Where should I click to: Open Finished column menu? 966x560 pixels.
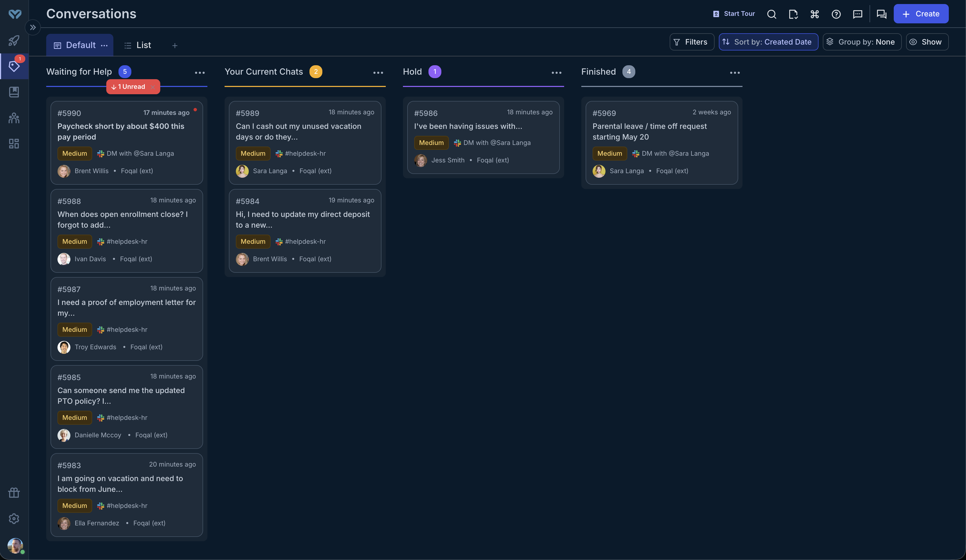[734, 72]
